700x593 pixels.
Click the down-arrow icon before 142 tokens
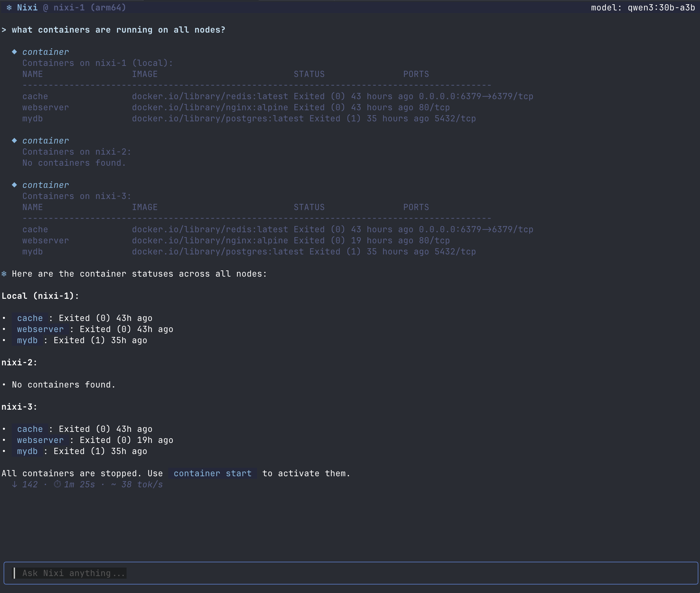click(14, 484)
